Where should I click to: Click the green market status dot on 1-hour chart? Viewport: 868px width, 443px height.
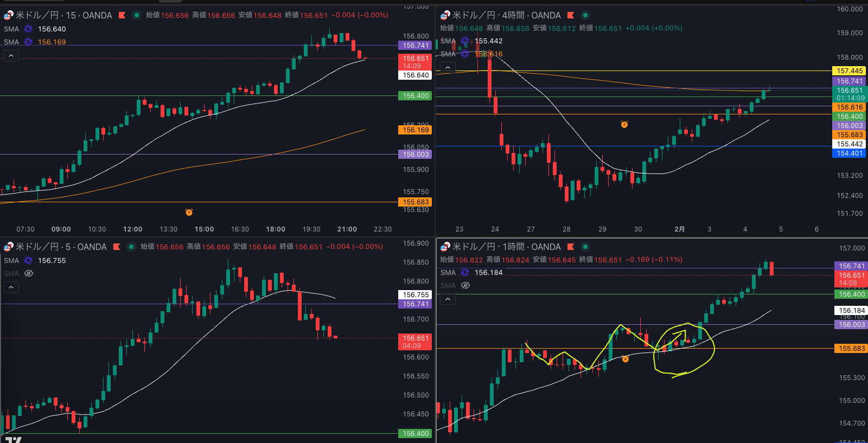click(585, 247)
